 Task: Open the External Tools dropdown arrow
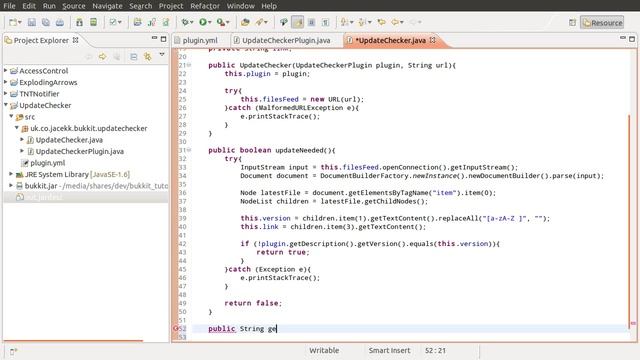tap(227, 22)
